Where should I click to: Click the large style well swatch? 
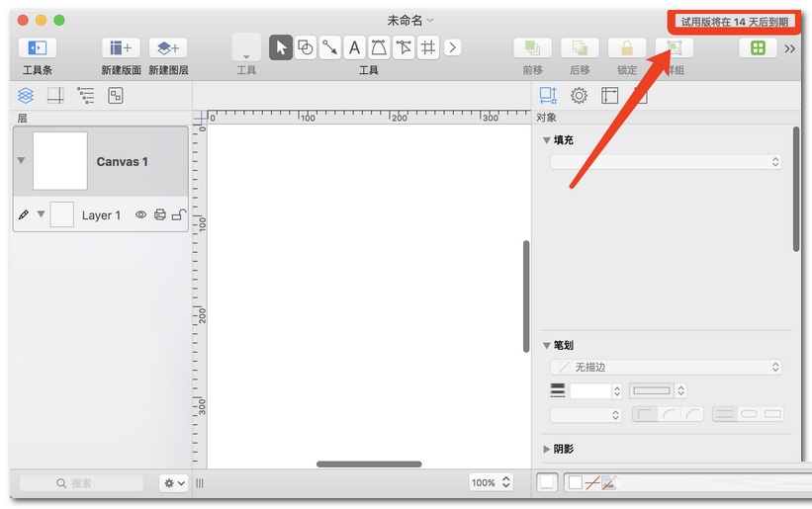(x=547, y=482)
